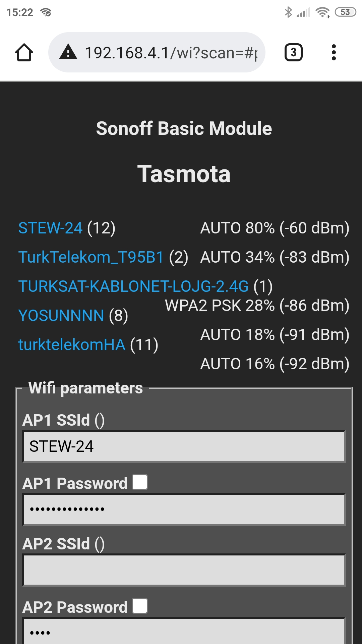This screenshot has height=644, width=362.
Task: Tap the browser address bar URL
Action: pyautogui.click(x=171, y=53)
